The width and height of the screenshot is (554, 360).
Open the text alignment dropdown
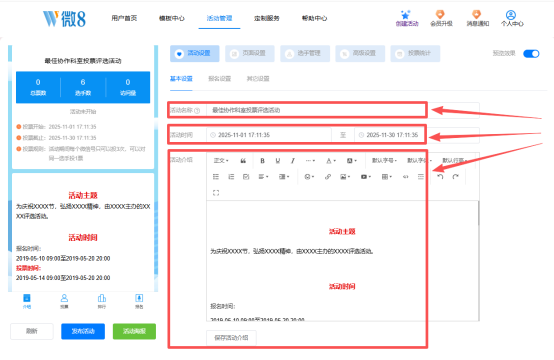point(263,177)
